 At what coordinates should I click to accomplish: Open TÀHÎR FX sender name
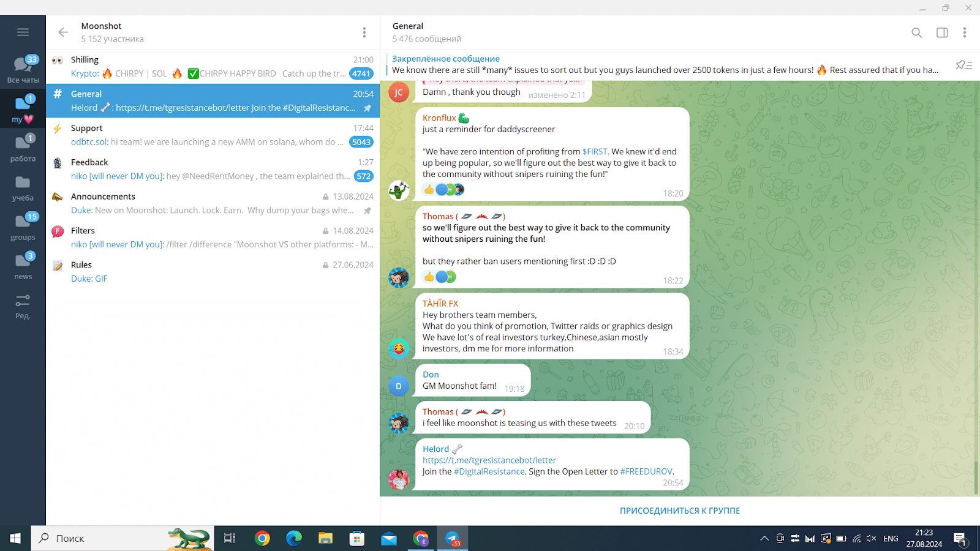pyautogui.click(x=440, y=304)
